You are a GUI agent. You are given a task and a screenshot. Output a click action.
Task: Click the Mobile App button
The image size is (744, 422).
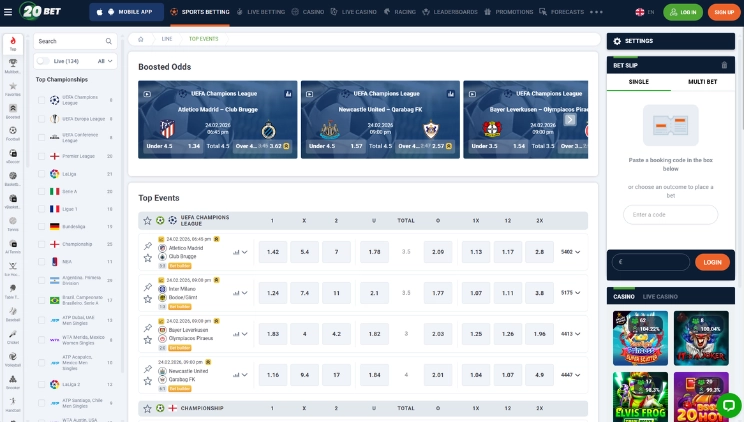[126, 12]
